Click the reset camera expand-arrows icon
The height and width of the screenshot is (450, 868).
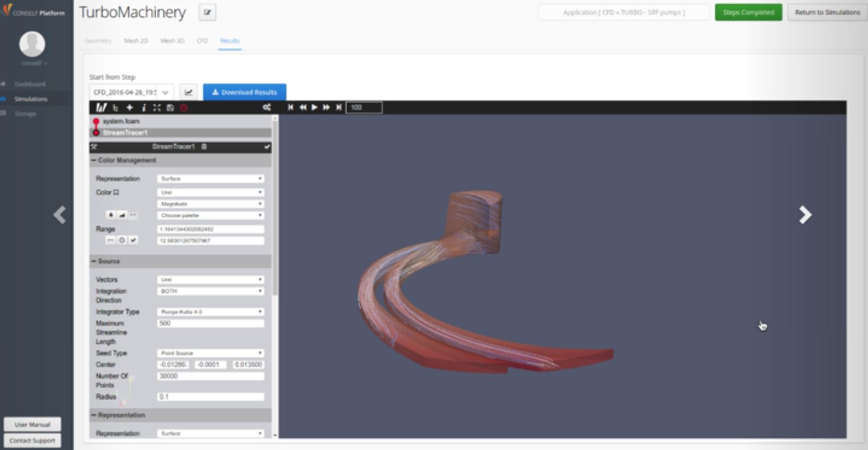[x=157, y=107]
